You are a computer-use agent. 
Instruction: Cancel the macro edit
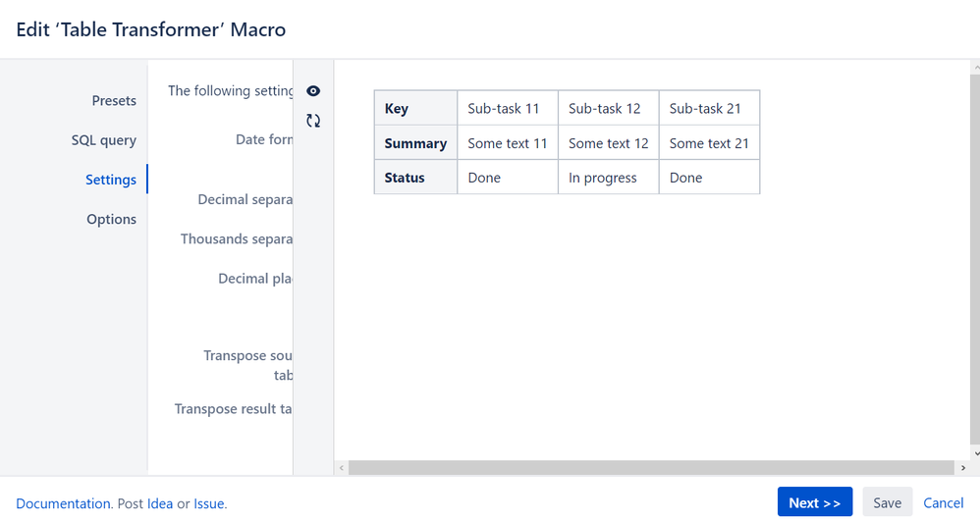click(943, 502)
